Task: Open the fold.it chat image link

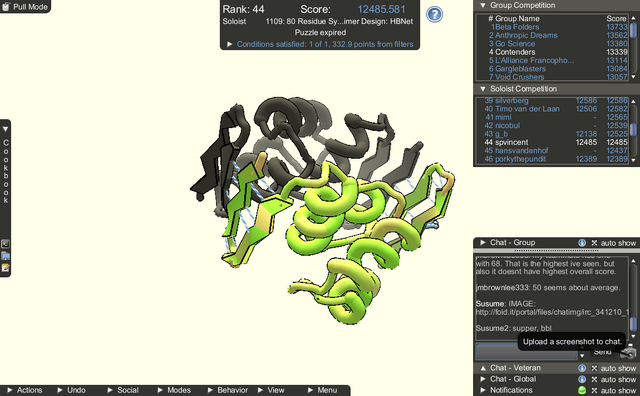Action: (x=552, y=312)
